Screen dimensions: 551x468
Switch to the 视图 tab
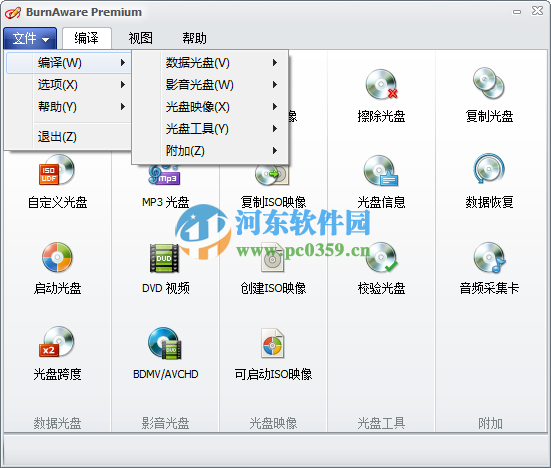click(x=141, y=38)
